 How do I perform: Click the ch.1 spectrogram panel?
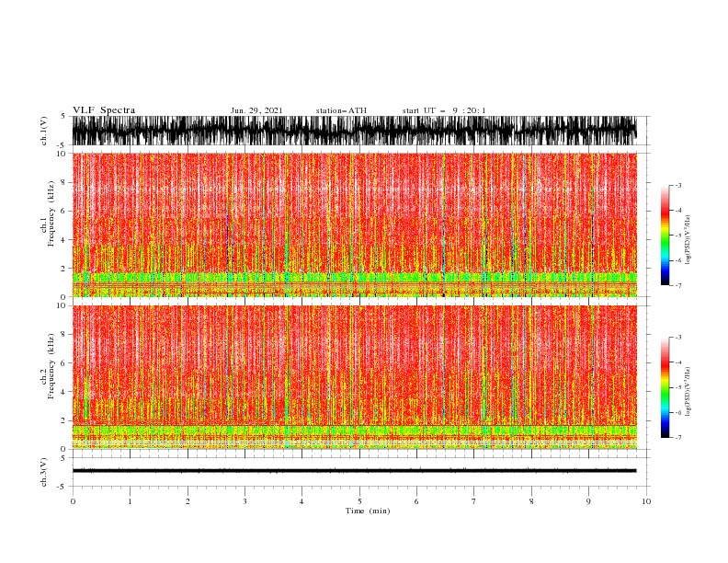coord(354,224)
